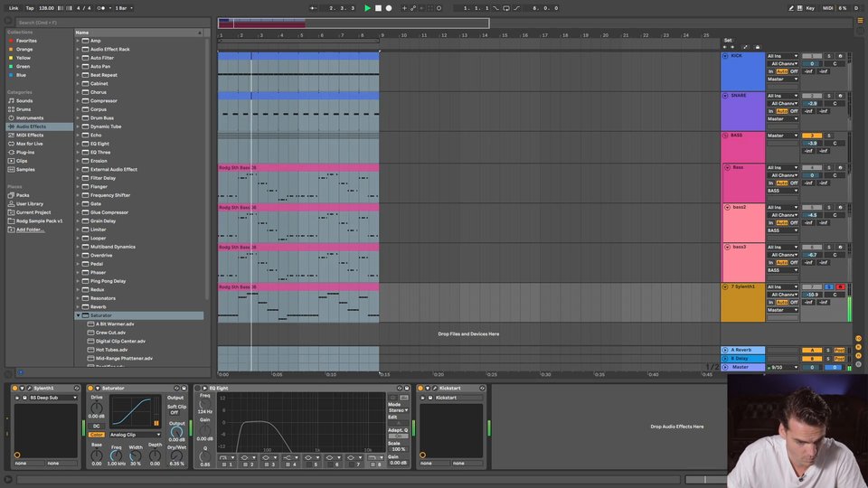Click the Session Record circle button
The width and height of the screenshot is (868, 488).
(x=439, y=8)
